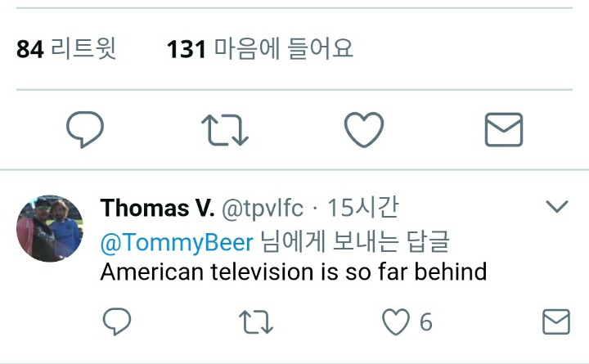Like Thomas V.'s reply with small heart icon
Viewport: 589px width, 364px height.
396,321
